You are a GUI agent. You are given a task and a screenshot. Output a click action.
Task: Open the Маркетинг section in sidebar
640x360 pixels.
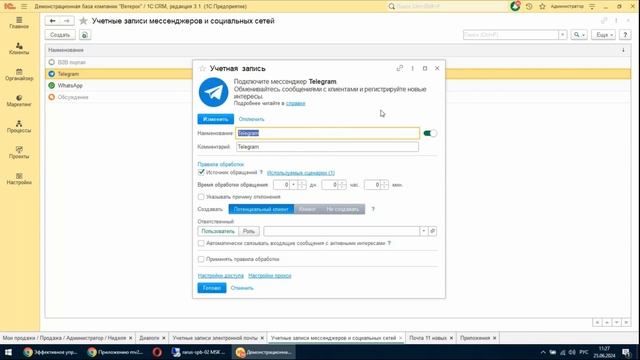click(19, 101)
